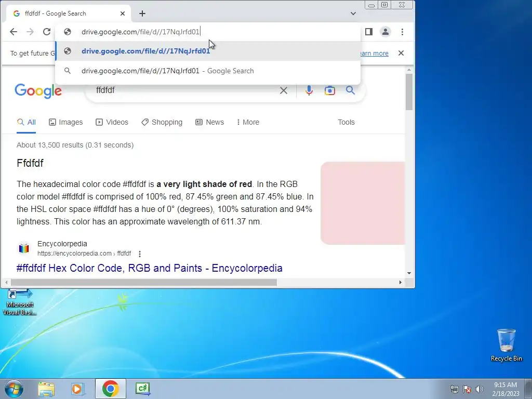The width and height of the screenshot is (532, 399).
Task: Select the drive.google.com URL suggestion
Action: coord(208,51)
